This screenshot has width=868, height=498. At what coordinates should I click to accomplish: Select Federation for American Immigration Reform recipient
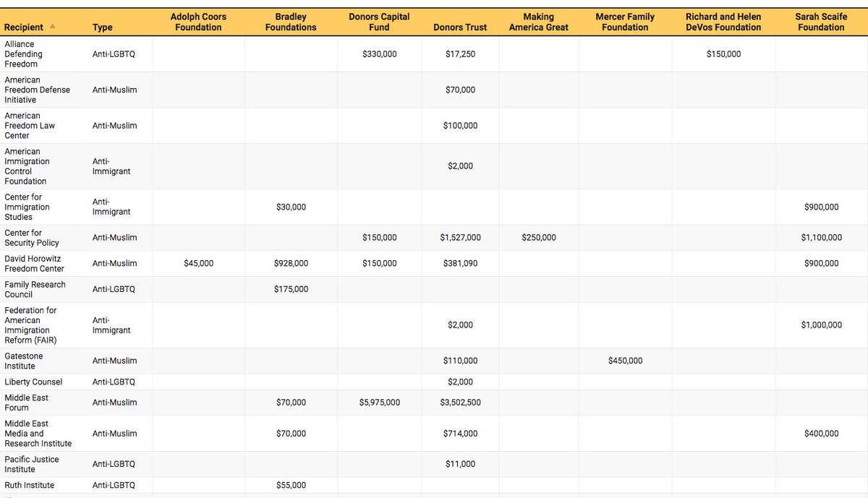tap(30, 325)
